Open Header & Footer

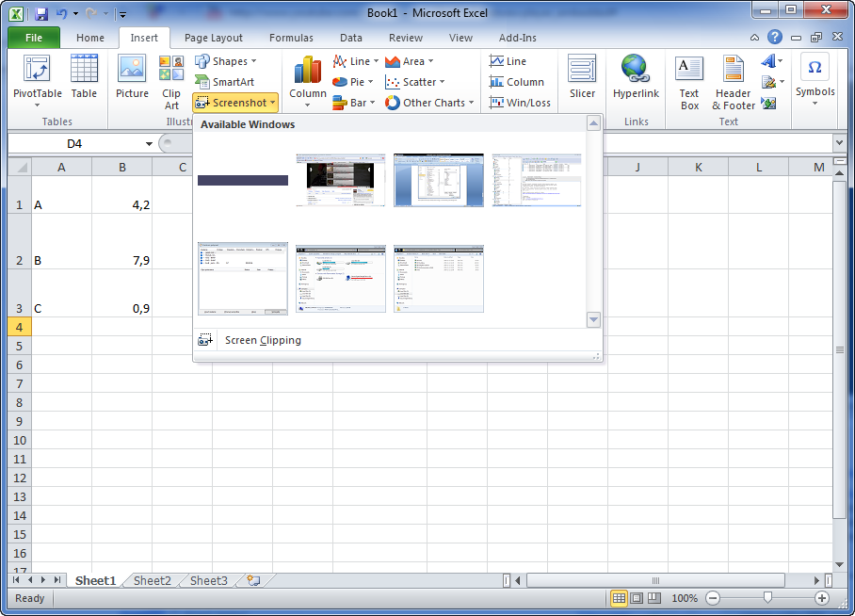(734, 82)
